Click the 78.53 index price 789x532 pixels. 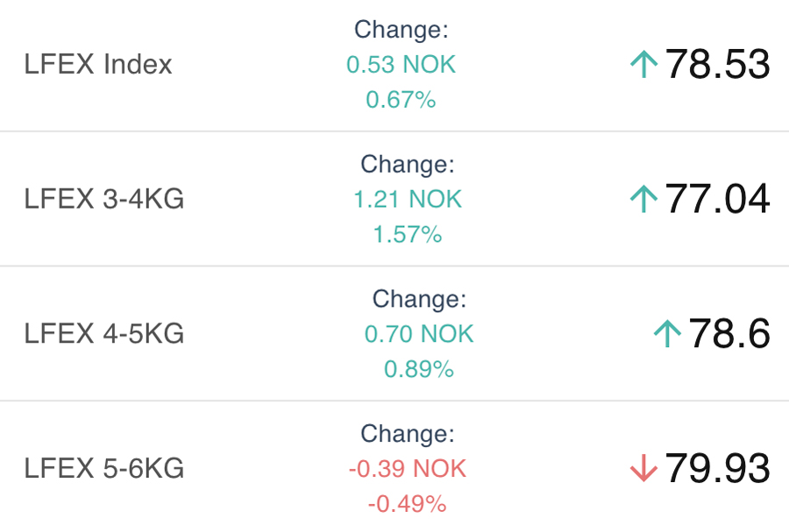tap(717, 65)
